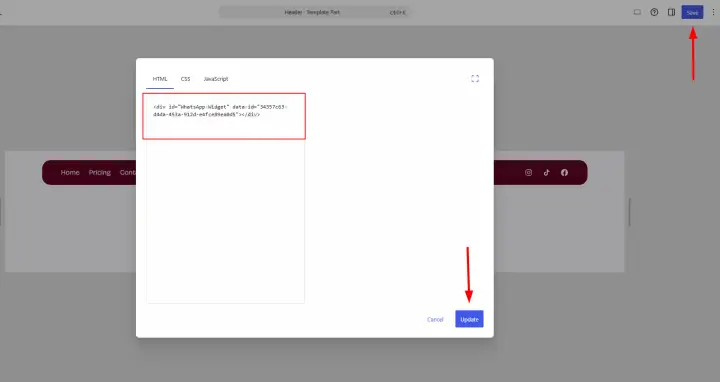Switch to the CSS tab
This screenshot has height=382, width=720.
coord(186,79)
